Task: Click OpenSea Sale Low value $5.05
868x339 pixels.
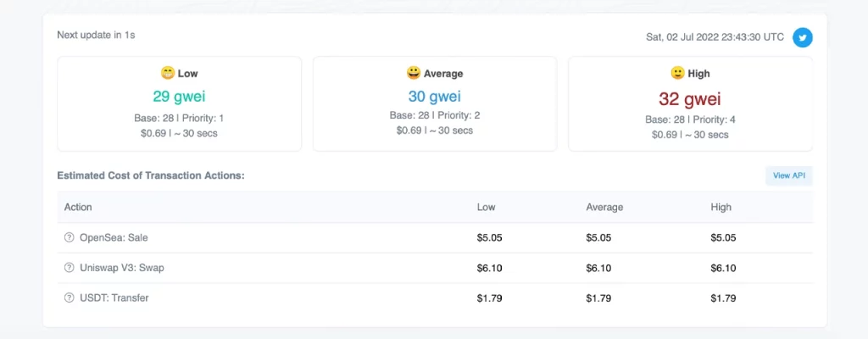Action: (x=489, y=238)
